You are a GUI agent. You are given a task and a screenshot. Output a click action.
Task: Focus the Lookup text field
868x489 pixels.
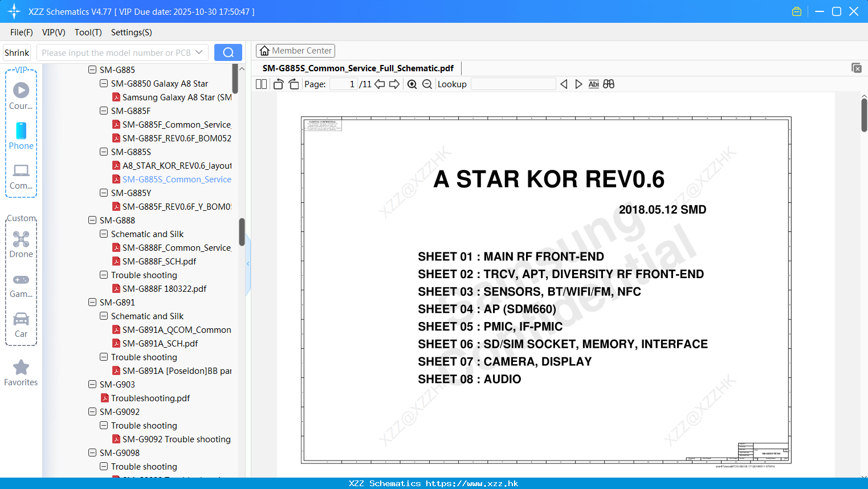pos(513,84)
